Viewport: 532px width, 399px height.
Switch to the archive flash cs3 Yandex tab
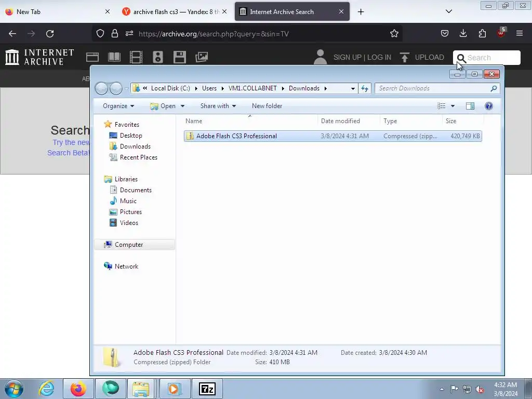175,12
